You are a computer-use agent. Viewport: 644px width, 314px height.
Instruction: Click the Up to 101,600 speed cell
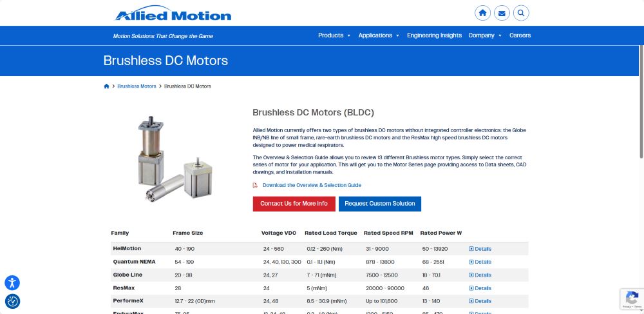(x=381, y=301)
